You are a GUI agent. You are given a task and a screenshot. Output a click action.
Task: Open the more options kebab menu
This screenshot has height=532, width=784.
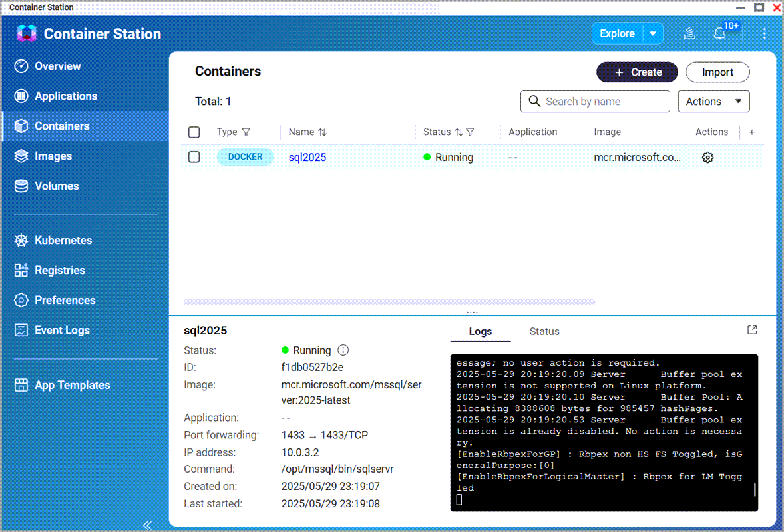click(x=764, y=33)
